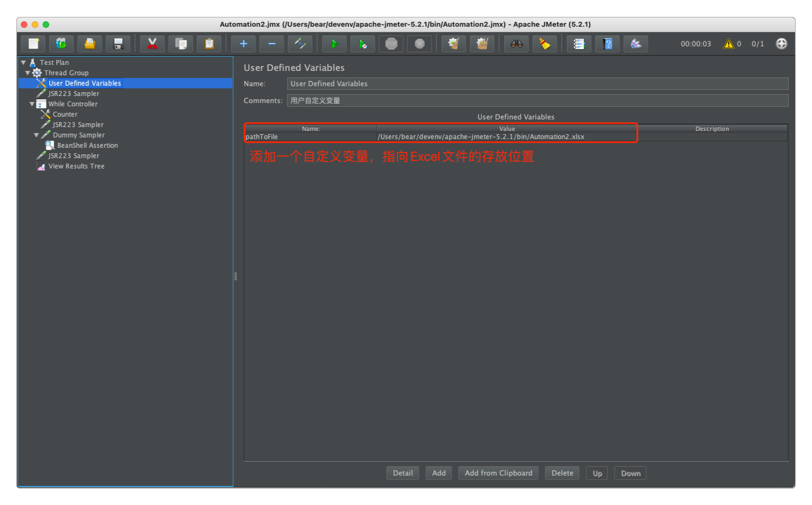This screenshot has height=505, width=812.
Task: Select While Controller in the tree
Action: point(73,104)
